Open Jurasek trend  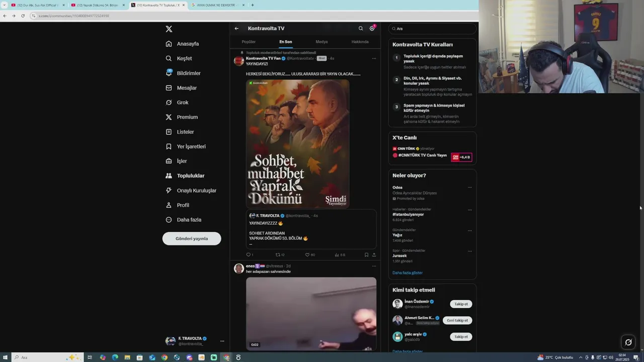399,255
